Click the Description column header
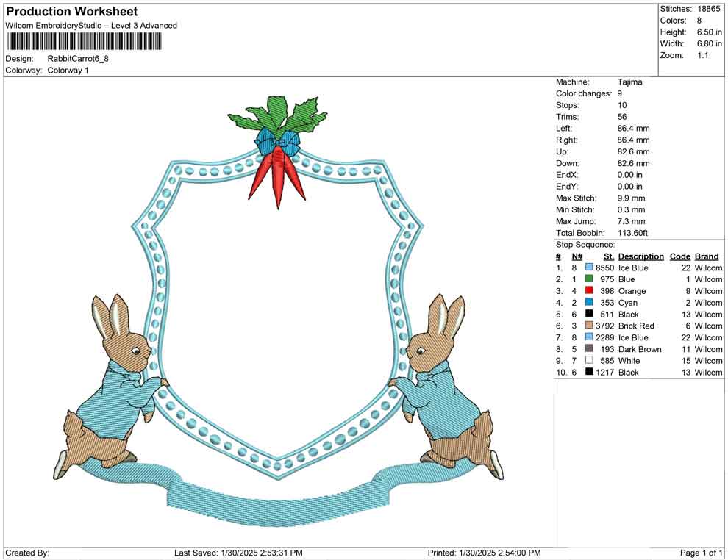728x560 pixels. pos(640,256)
